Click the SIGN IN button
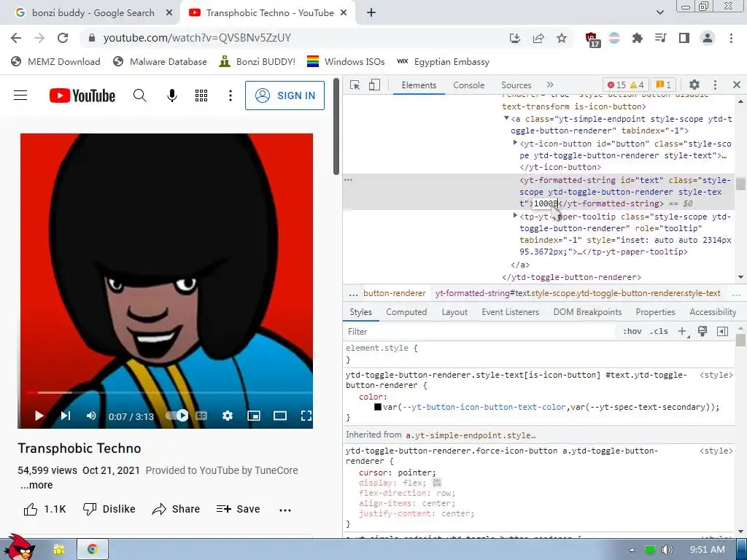 click(x=285, y=96)
